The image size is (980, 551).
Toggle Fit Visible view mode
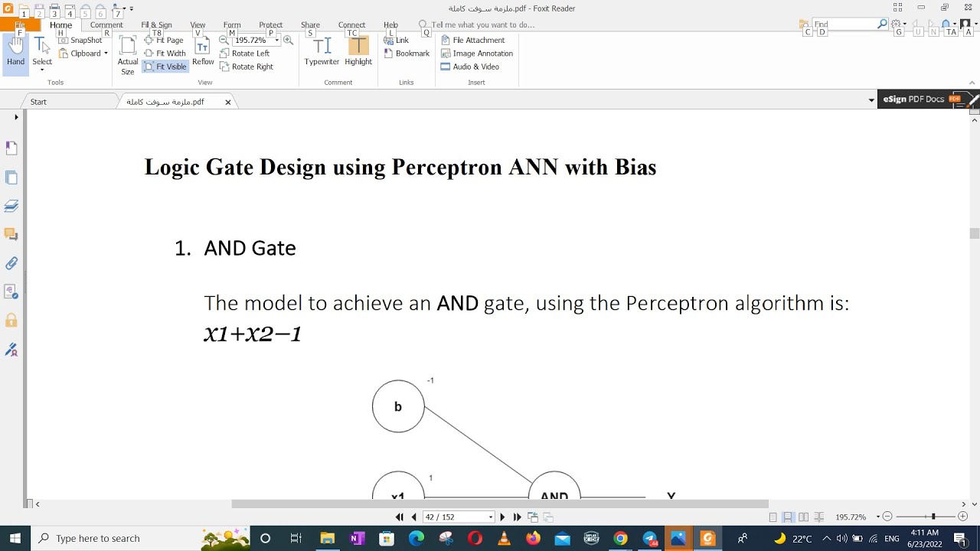click(165, 67)
